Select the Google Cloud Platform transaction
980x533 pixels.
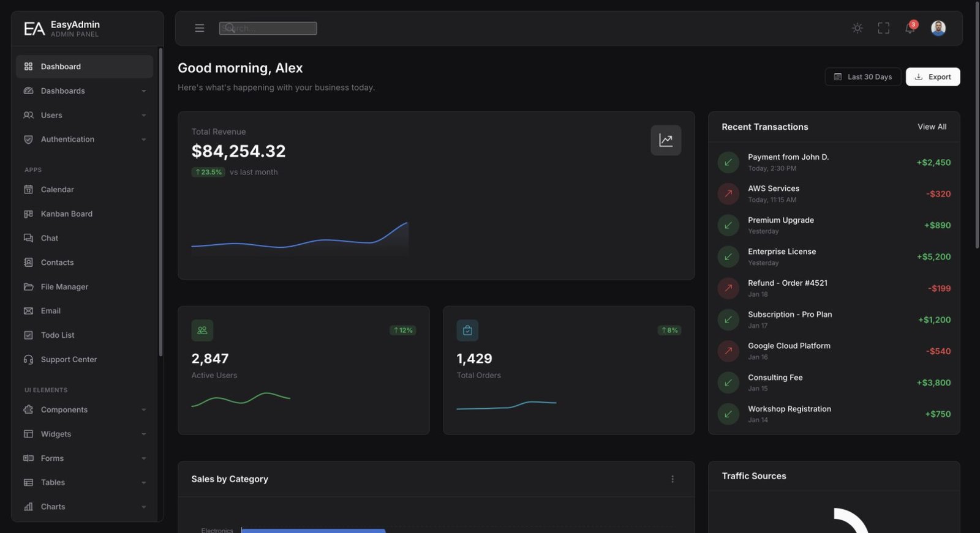834,351
